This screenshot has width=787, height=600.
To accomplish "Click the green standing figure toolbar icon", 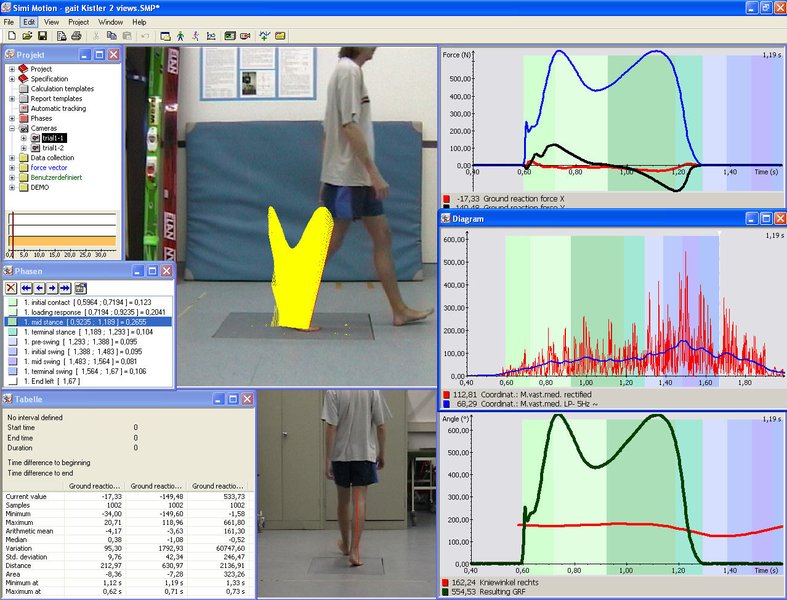I will (181, 36).
